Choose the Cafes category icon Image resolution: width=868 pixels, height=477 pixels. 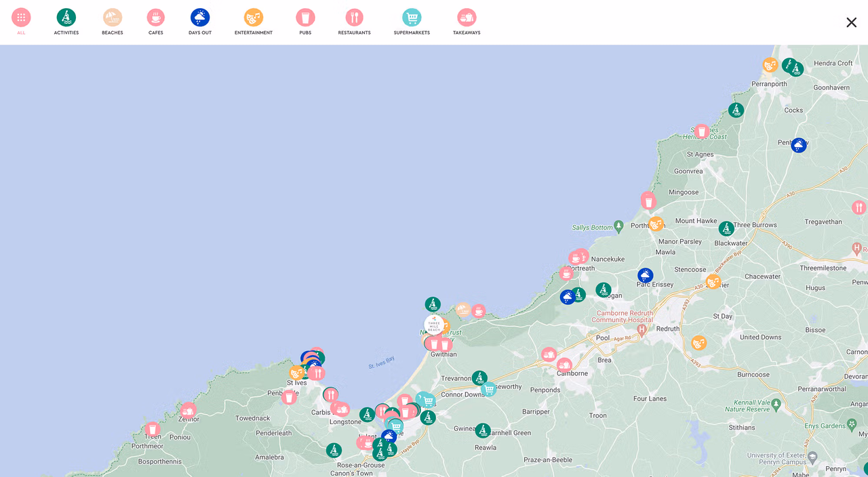click(156, 18)
